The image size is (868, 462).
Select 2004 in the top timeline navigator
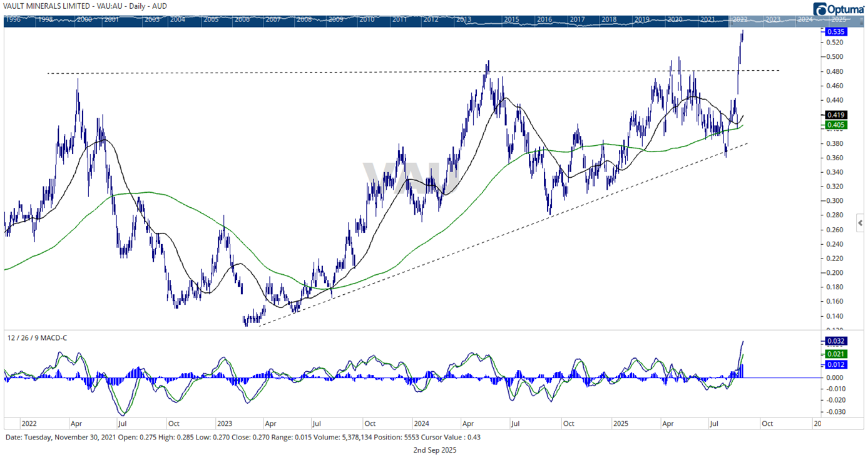pyautogui.click(x=177, y=19)
